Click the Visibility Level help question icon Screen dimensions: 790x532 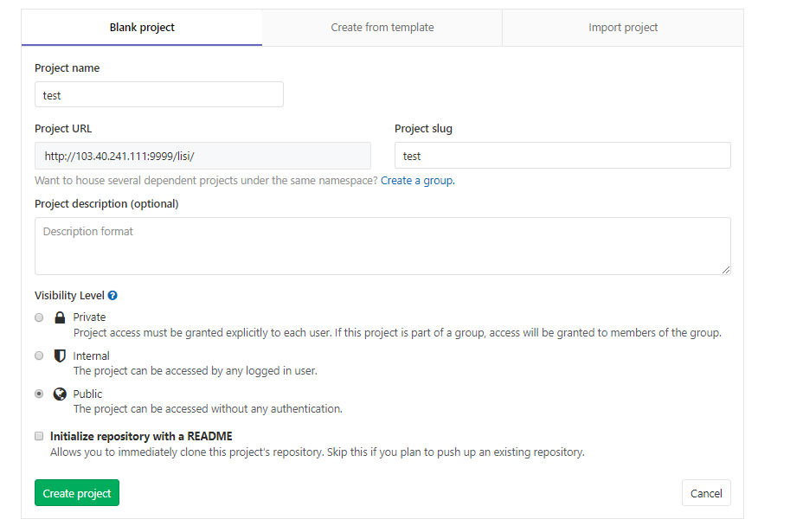pyautogui.click(x=112, y=296)
